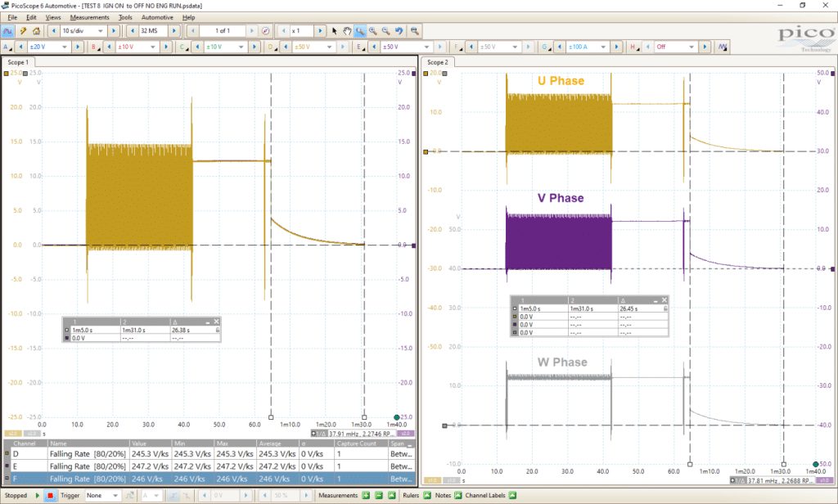The height and width of the screenshot is (504, 838).
Task: Click the Scope 2 second time ruler handle
Action: (783, 465)
